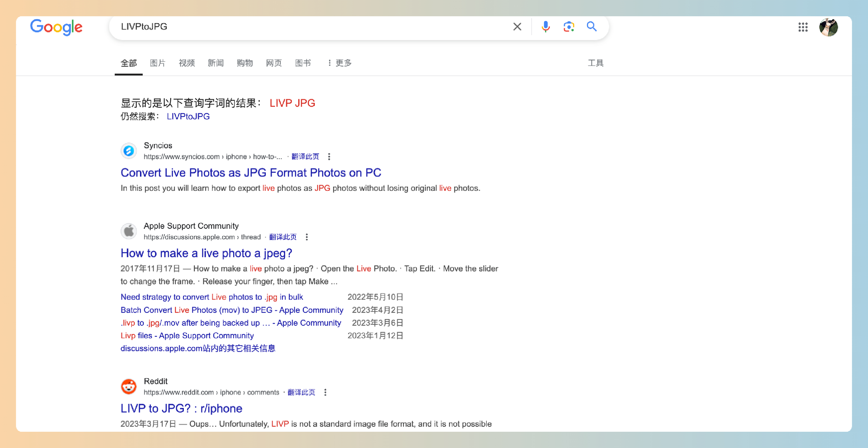Open the Google apps grid
868x448 pixels.
pyautogui.click(x=803, y=27)
